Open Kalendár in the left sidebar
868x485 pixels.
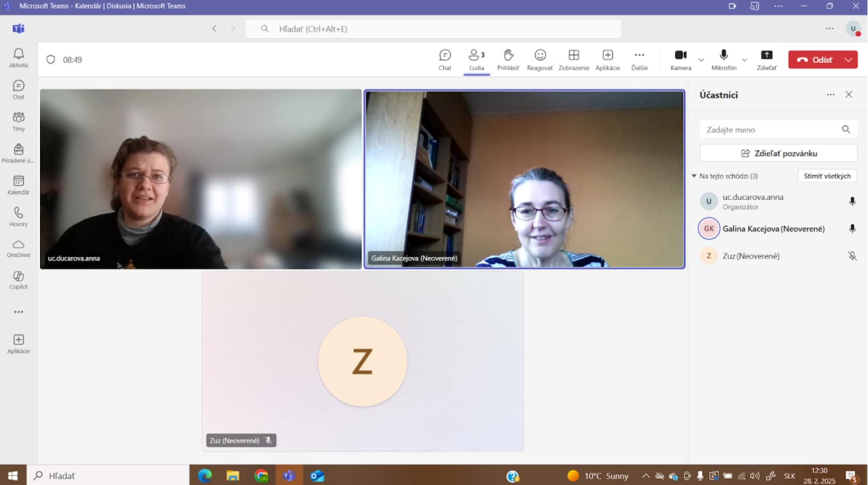[18, 185]
